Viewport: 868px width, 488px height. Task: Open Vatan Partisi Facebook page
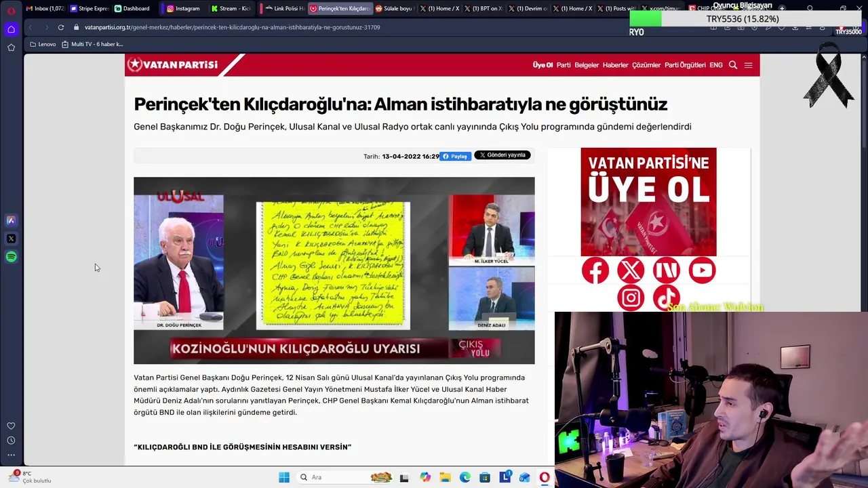tap(595, 270)
